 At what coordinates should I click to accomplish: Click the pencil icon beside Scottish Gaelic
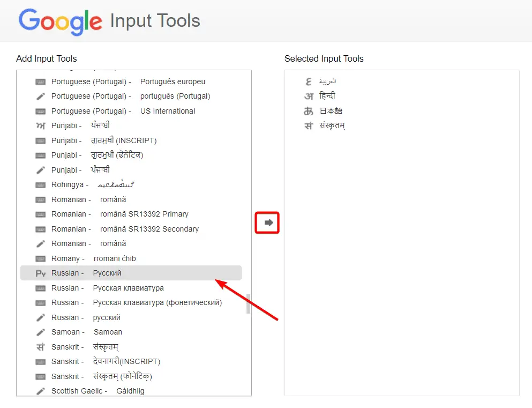click(40, 391)
